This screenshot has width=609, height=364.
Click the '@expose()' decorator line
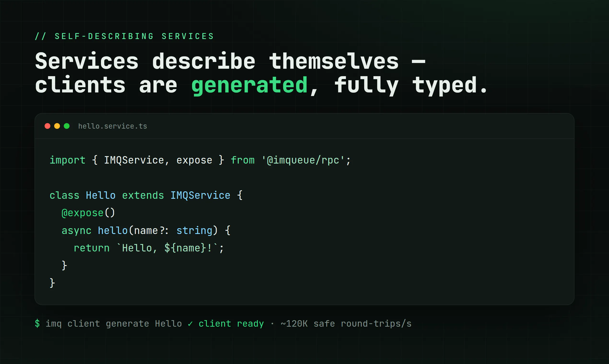pyautogui.click(x=88, y=213)
